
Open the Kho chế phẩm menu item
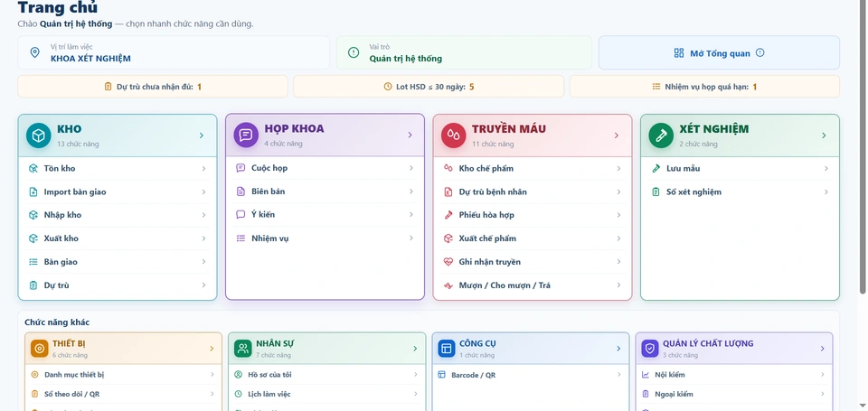pyautogui.click(x=533, y=169)
